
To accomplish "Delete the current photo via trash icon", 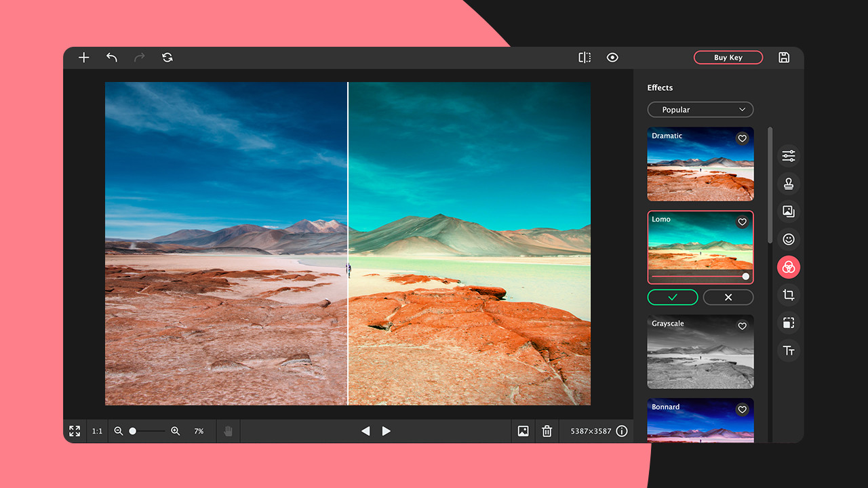I will [x=547, y=430].
